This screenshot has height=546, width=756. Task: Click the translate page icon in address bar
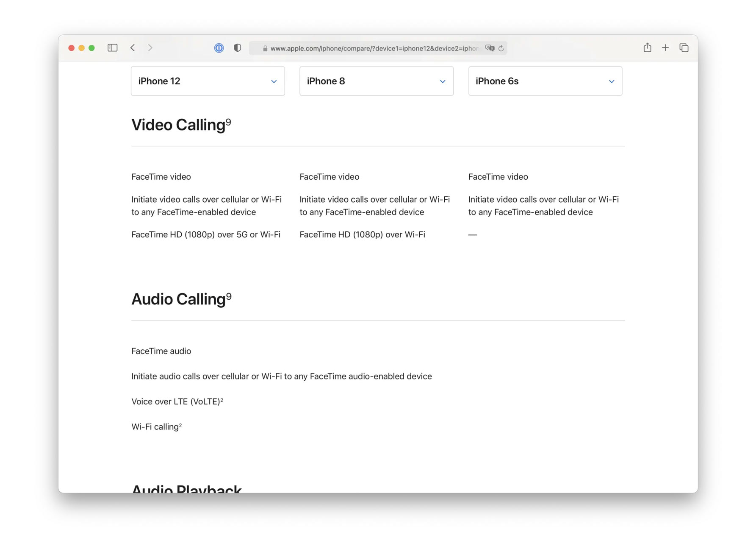(490, 48)
